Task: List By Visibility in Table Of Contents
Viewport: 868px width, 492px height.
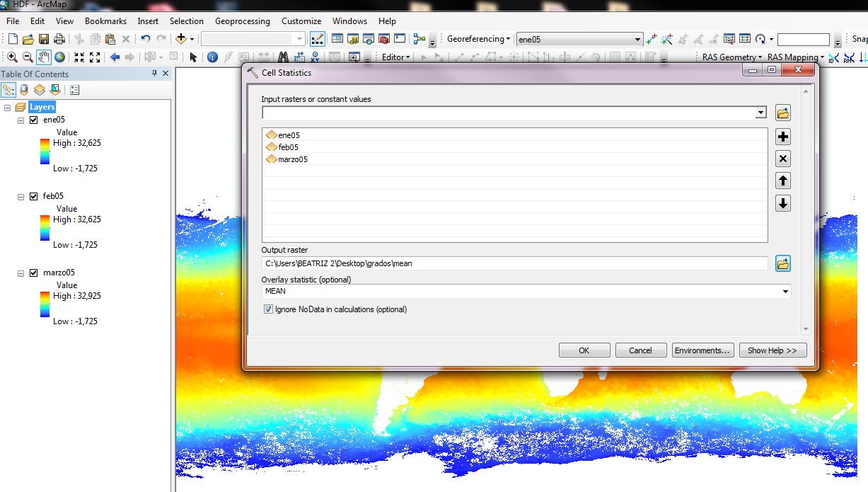Action: point(39,90)
